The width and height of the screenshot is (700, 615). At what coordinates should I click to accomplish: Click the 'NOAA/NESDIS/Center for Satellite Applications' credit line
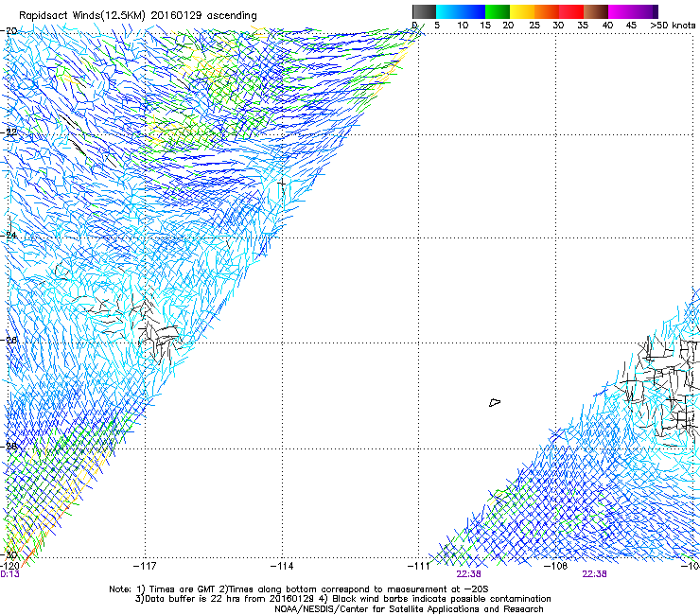click(409, 609)
